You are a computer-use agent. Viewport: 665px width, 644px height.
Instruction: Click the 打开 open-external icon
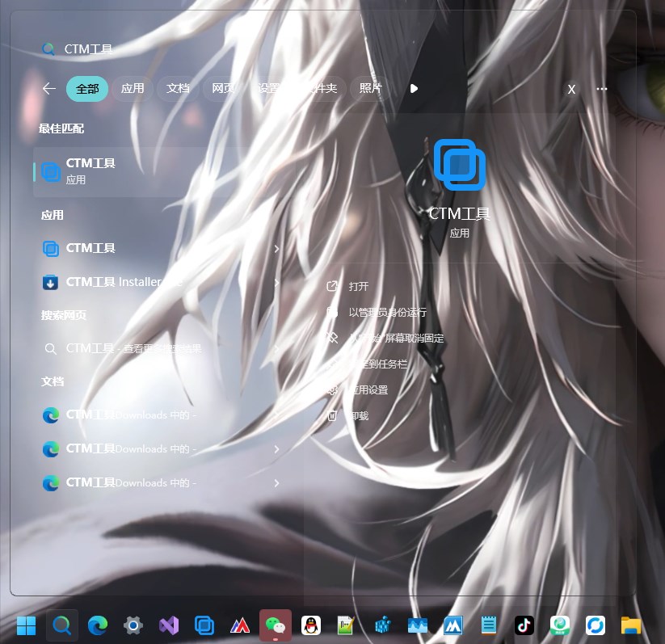(x=332, y=286)
